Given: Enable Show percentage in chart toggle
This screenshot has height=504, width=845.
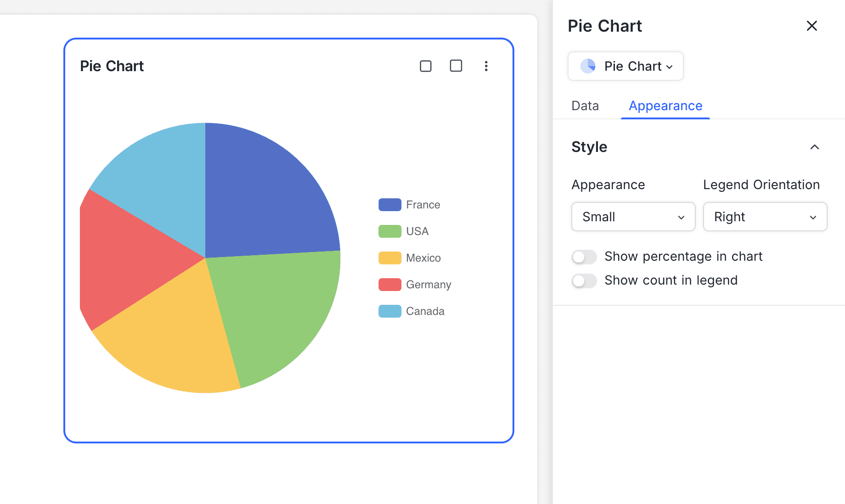Looking at the screenshot, I should tap(584, 257).
